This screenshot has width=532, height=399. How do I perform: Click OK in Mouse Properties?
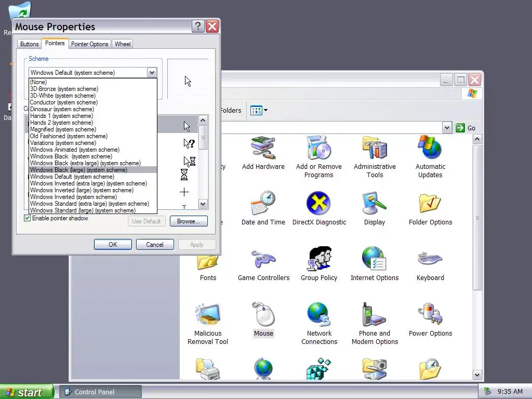click(113, 245)
